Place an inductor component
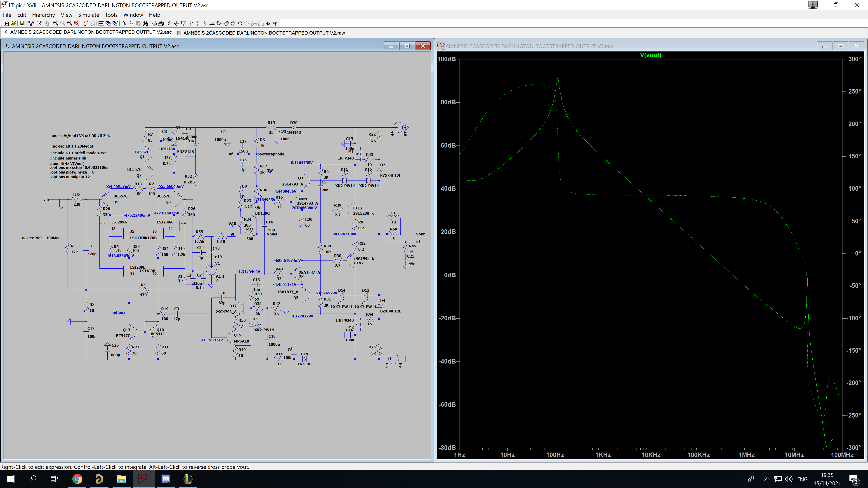This screenshot has height=488, width=868. coord(205,23)
